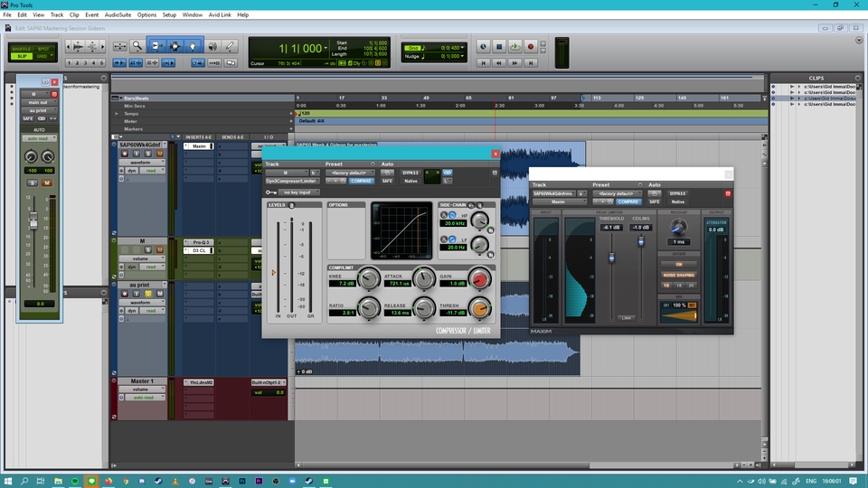Click the key input key icon in compressor
The height and width of the screenshot is (488, 868).
click(x=270, y=192)
